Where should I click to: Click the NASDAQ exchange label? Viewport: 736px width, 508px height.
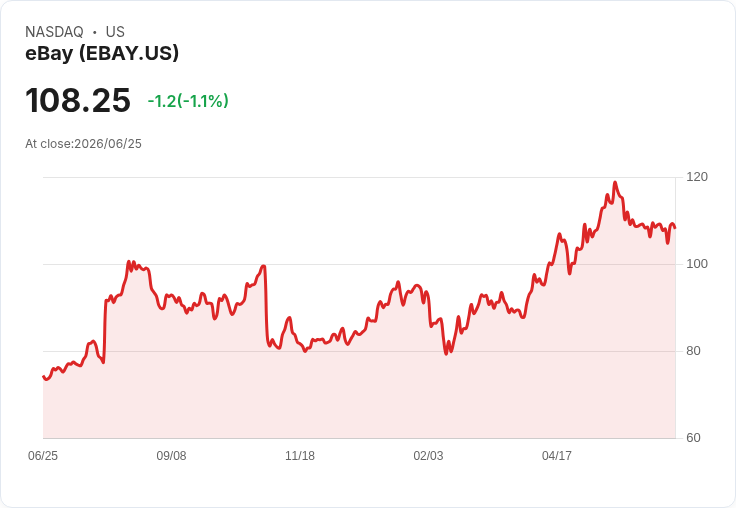click(54, 32)
